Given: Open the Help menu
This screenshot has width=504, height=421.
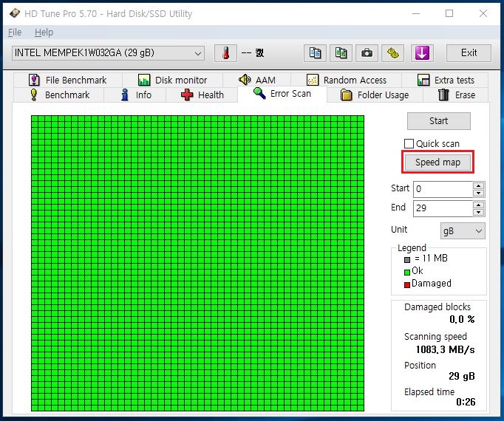Looking at the screenshot, I should coord(44,32).
